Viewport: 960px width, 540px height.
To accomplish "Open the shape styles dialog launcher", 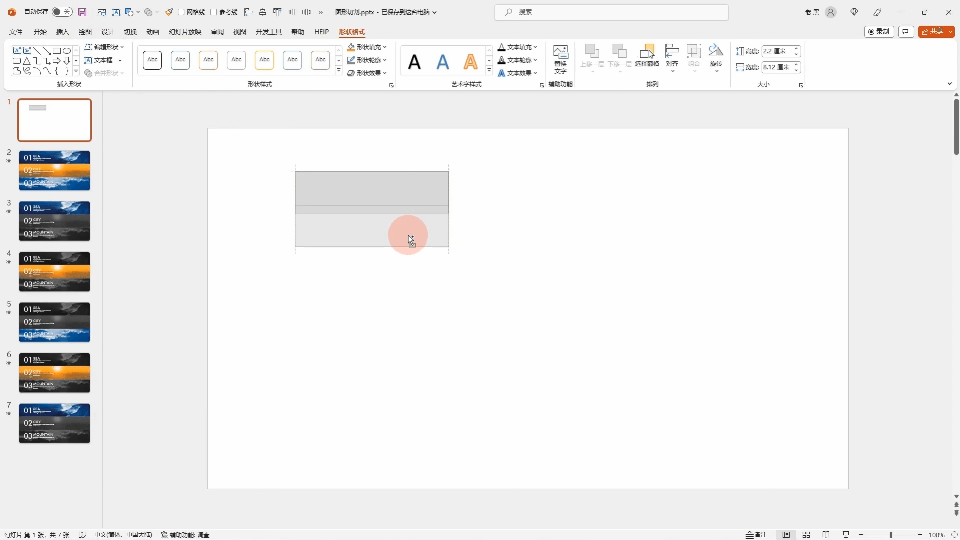I will click(x=391, y=85).
